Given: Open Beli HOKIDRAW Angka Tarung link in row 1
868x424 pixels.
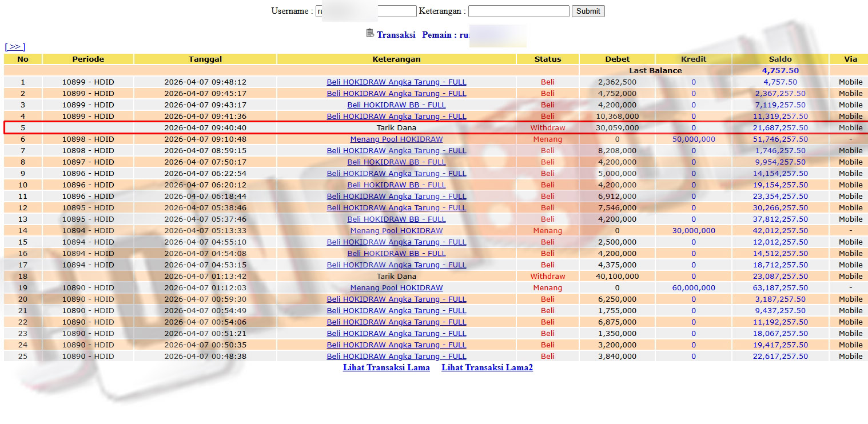Looking at the screenshot, I should (396, 82).
